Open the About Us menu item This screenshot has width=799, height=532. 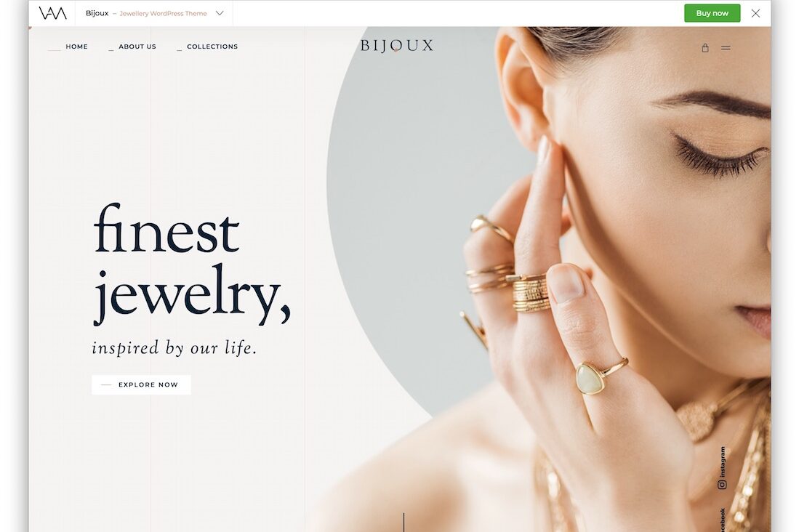coord(137,47)
